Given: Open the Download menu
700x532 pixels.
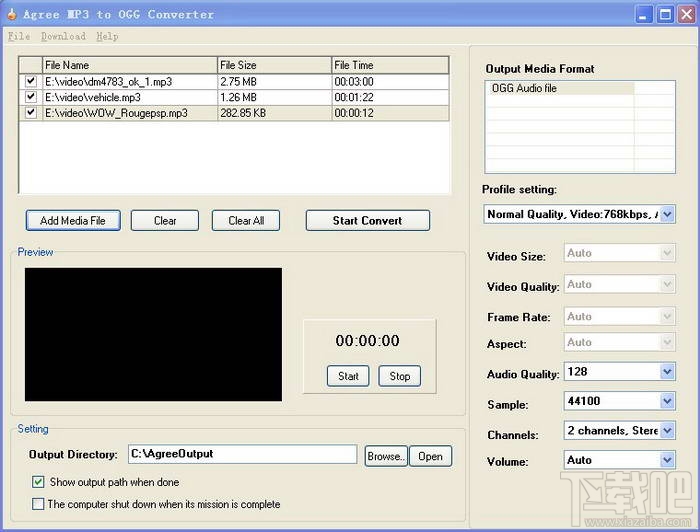Looking at the screenshot, I should (x=63, y=37).
